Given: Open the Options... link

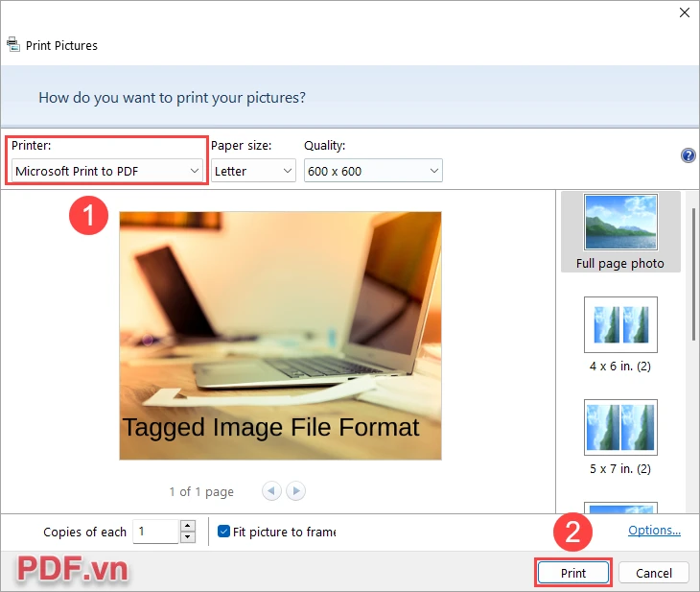Looking at the screenshot, I should (x=654, y=531).
